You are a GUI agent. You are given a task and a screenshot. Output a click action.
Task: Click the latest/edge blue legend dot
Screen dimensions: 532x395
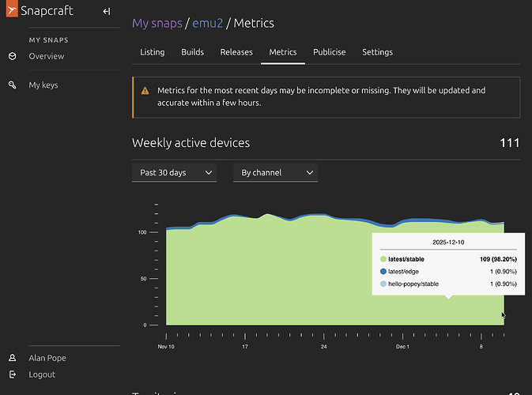tap(383, 271)
